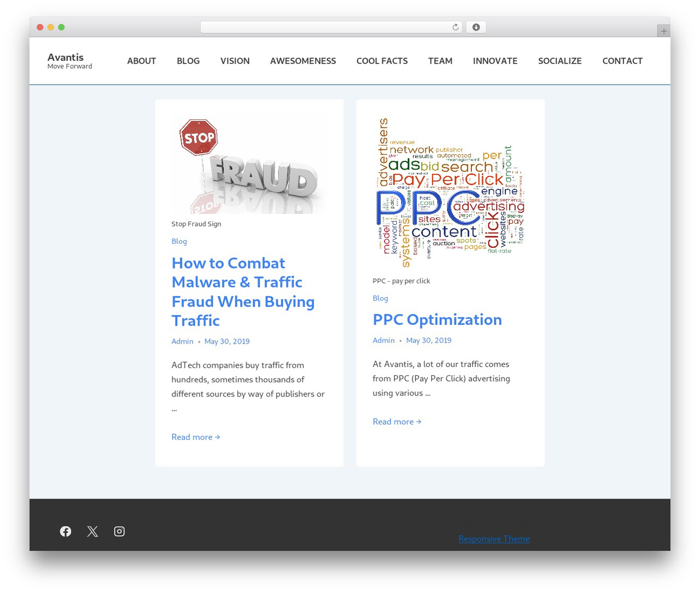Click Blog category on the fraud post
700x593 pixels.
click(179, 241)
